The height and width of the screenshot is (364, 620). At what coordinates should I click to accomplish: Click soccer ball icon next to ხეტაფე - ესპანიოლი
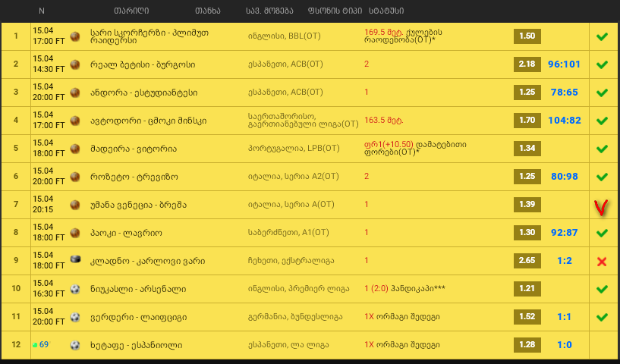(x=74, y=345)
